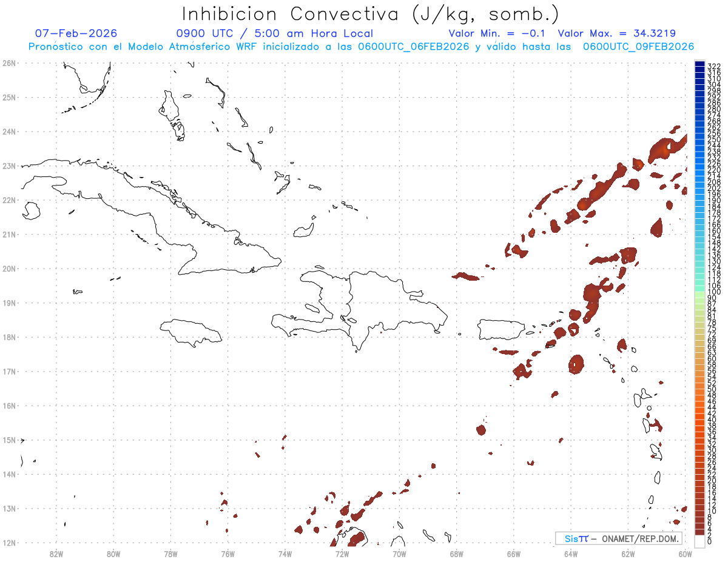
Task: Click the legend value label 160
Action: pos(714,230)
